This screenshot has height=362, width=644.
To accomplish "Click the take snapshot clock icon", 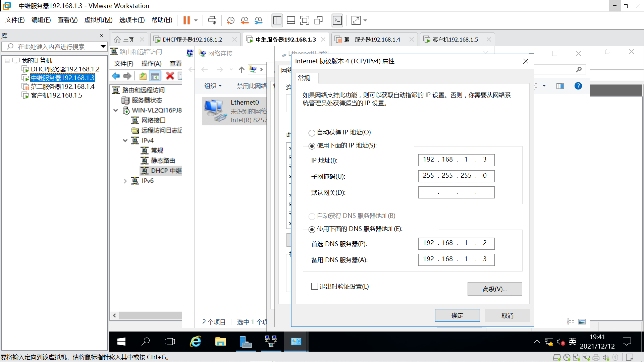I will pos(230,20).
